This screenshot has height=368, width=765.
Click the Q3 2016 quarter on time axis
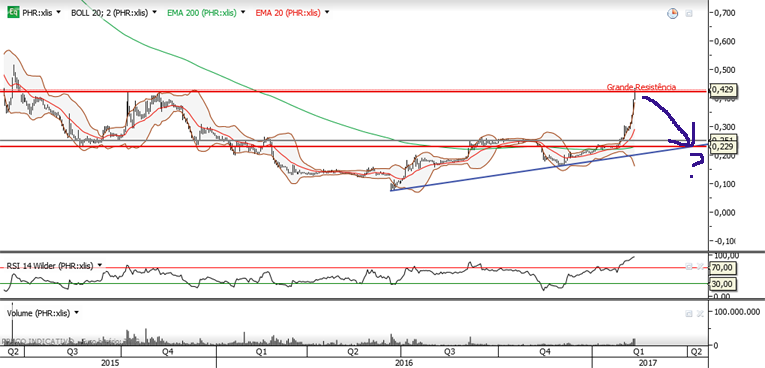[x=449, y=351]
